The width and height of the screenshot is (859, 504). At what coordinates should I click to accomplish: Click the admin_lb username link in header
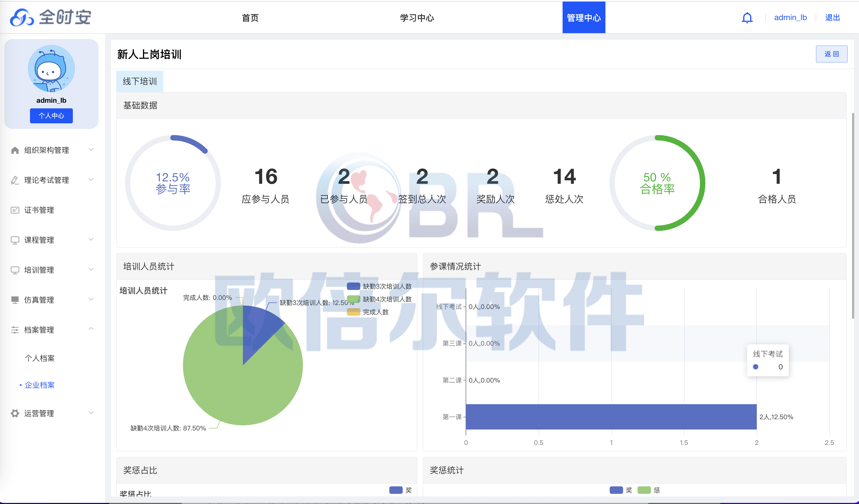click(790, 17)
